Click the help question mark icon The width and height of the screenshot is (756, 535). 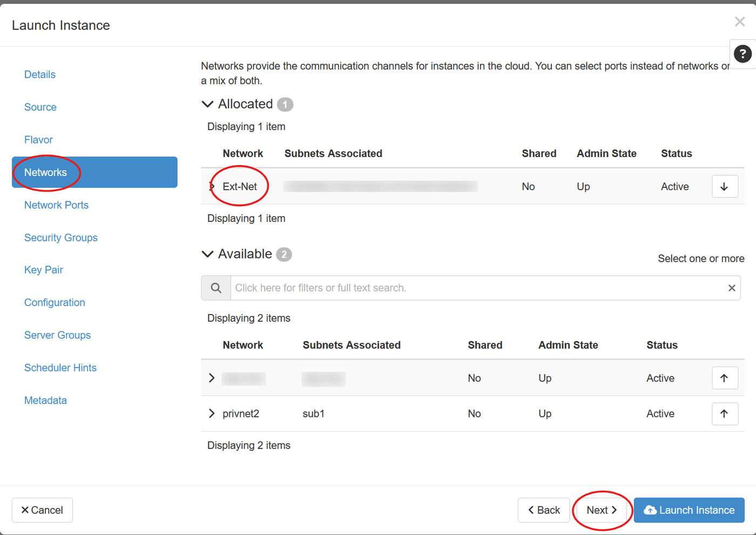[742, 53]
